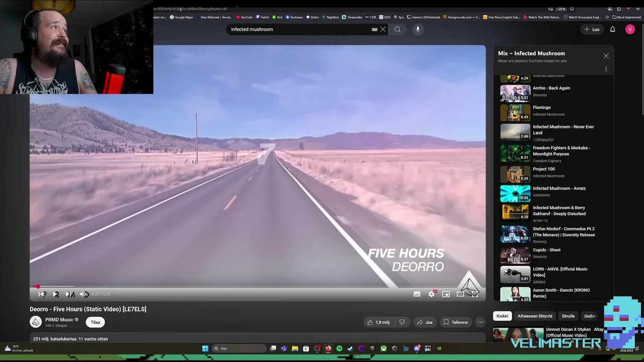The image size is (644, 362).
Task: Start voice search with microphone
Action: point(418,29)
